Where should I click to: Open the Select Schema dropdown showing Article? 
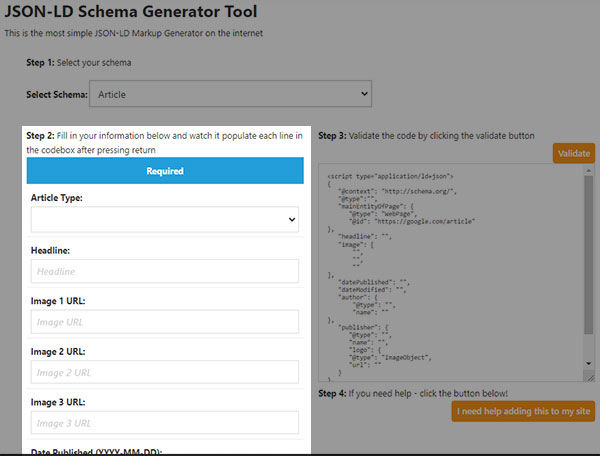coord(230,94)
